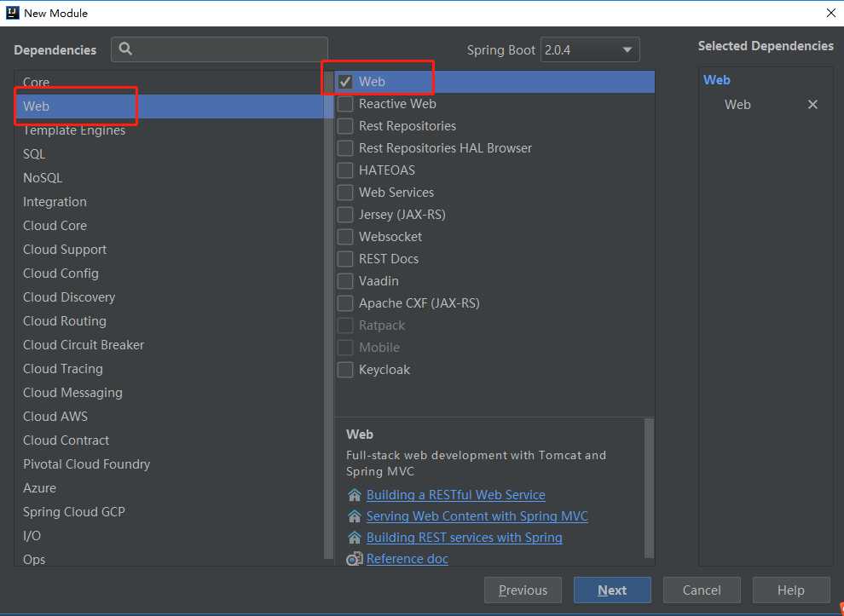Remove Web from Selected Dependencies
This screenshot has height=616, width=844.
pos(812,104)
